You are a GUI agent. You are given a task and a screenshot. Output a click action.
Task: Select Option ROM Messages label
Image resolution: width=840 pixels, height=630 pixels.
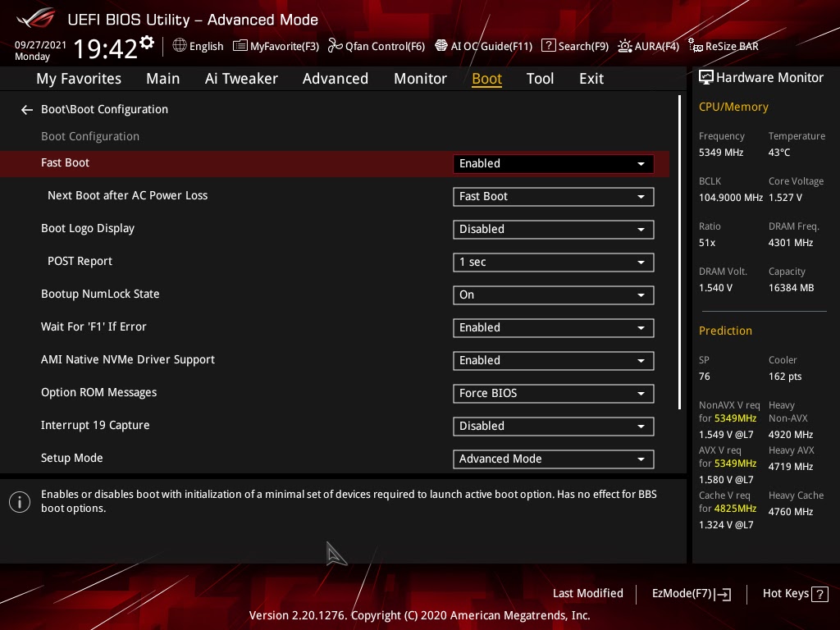[98, 393]
